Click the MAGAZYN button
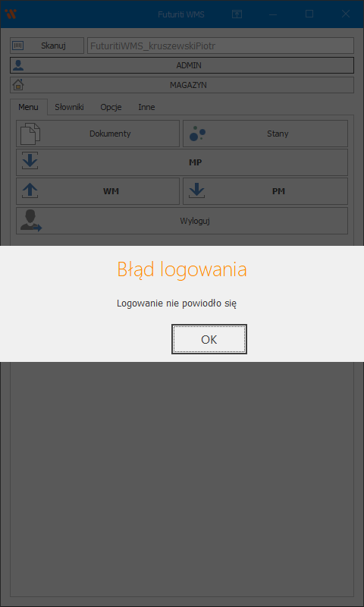364x607 pixels. click(x=182, y=85)
